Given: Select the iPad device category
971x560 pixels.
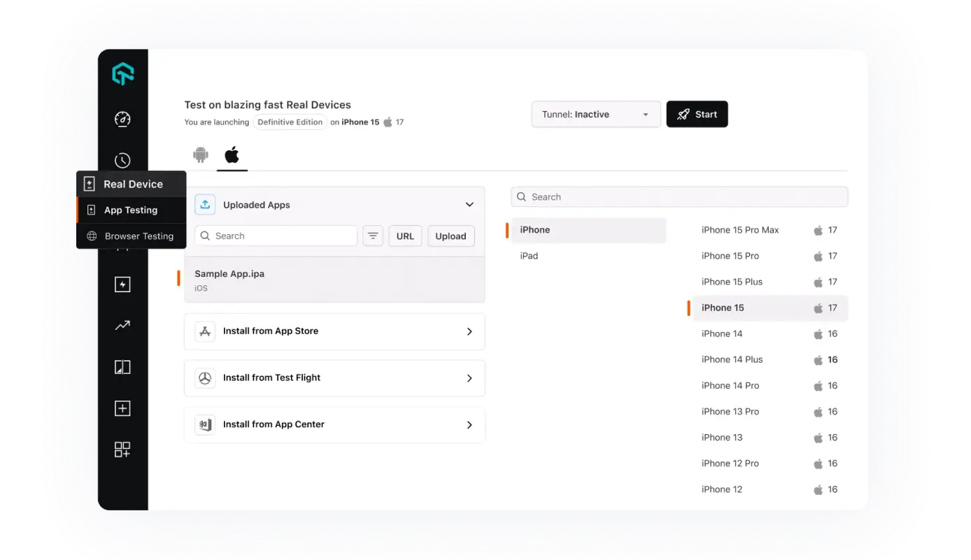Looking at the screenshot, I should (x=589, y=256).
